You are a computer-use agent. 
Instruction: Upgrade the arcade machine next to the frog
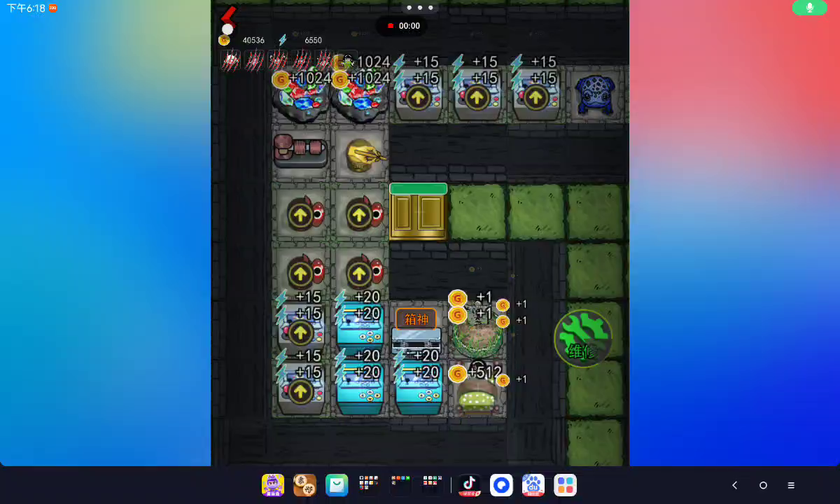tap(536, 98)
